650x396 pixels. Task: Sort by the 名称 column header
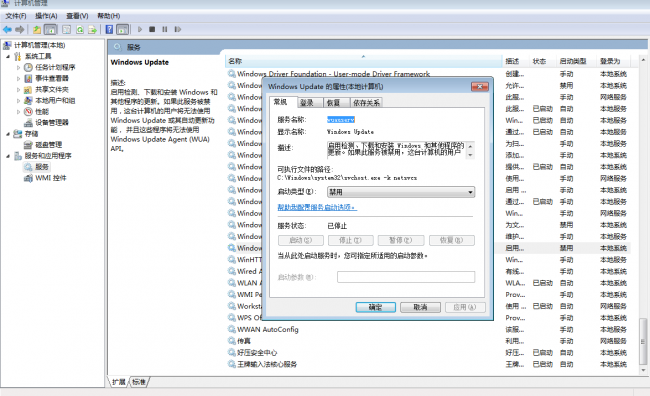pos(363,61)
